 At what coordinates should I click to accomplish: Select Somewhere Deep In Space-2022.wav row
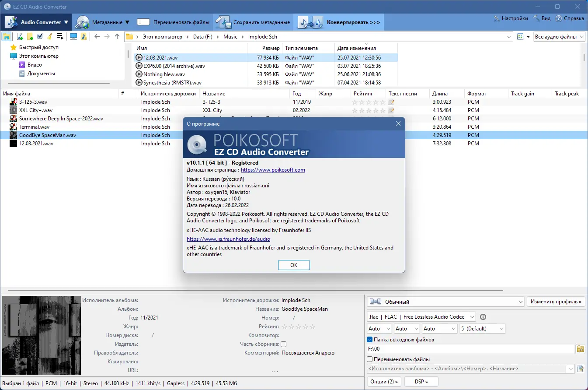pyautogui.click(x=294, y=119)
